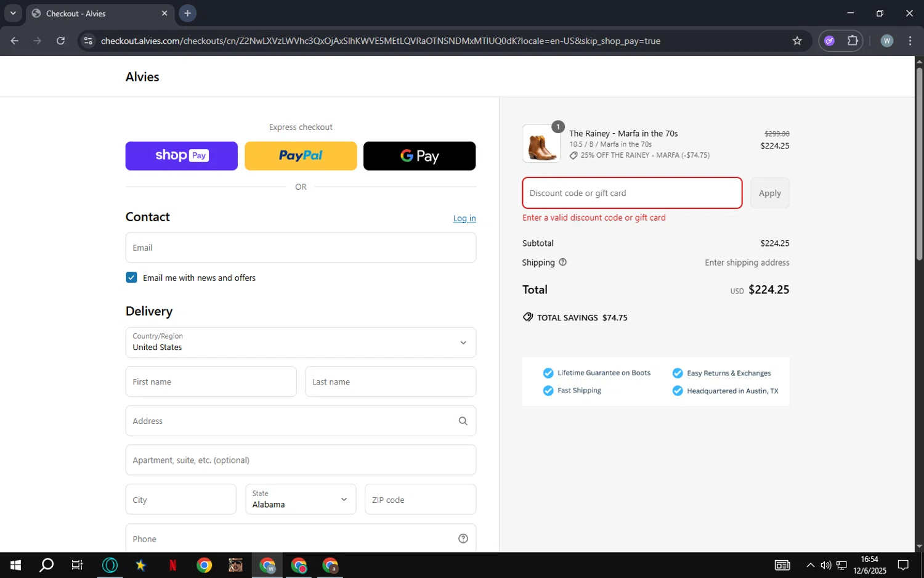Reload the checkout page
The height and width of the screenshot is (578, 924).
pos(60,41)
